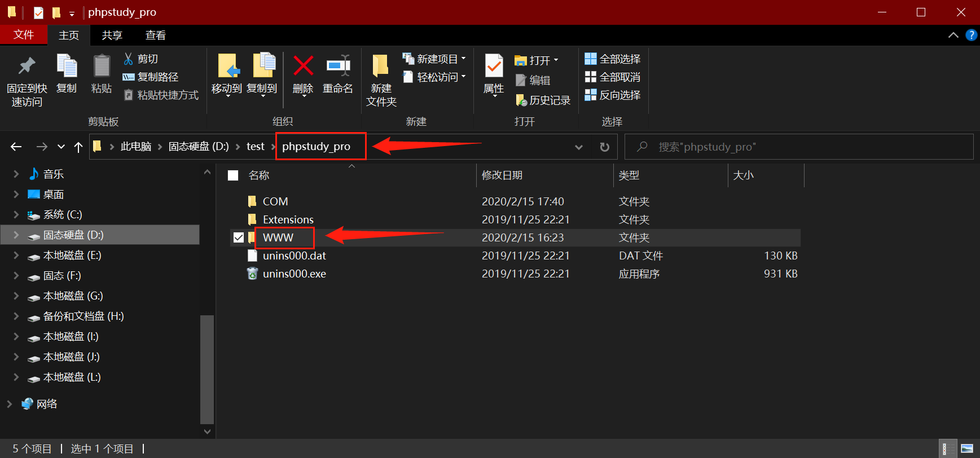Expand the 系统 (C:) tree node

click(x=16, y=215)
